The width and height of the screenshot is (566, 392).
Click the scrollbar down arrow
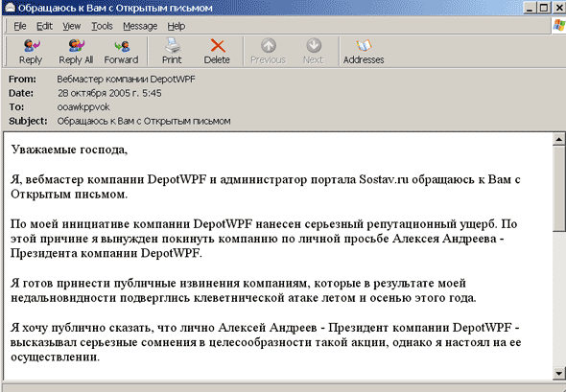point(558,373)
